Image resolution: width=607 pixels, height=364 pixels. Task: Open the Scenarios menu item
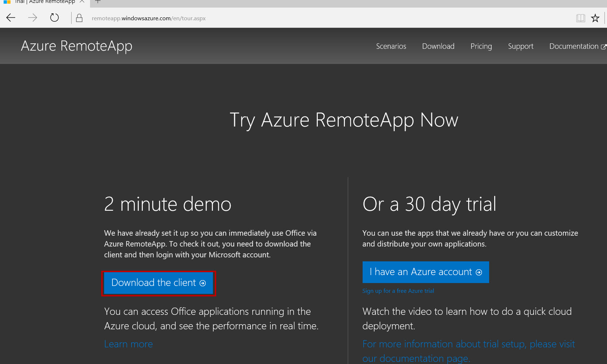(391, 46)
